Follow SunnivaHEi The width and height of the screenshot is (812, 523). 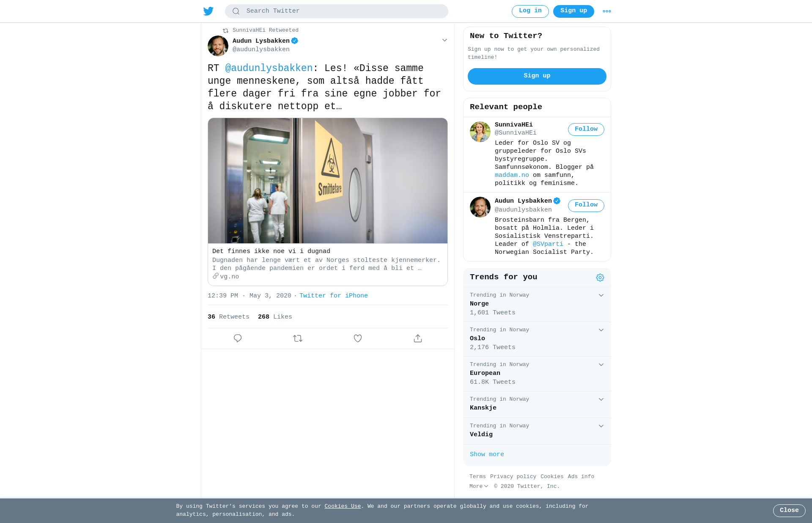point(586,129)
